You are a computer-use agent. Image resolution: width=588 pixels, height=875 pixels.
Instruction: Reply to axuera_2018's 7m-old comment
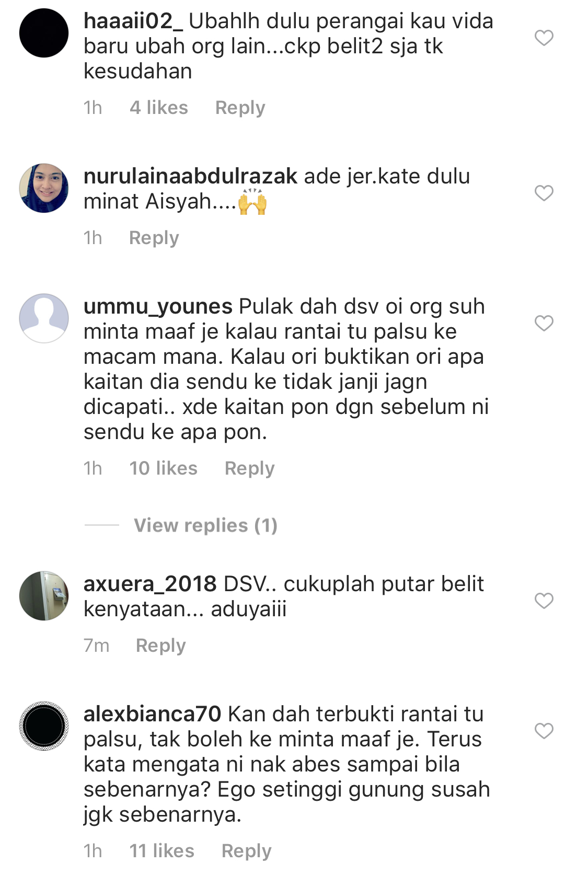coord(160,646)
